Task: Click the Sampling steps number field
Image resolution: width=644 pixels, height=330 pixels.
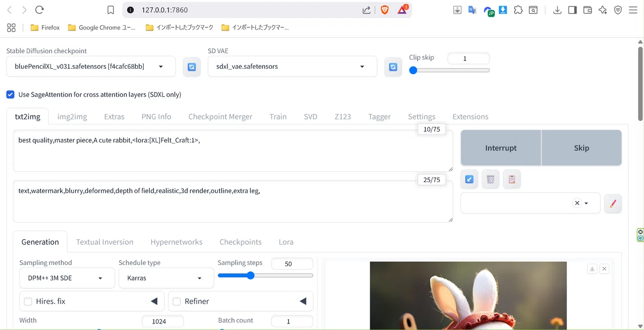Action: click(x=292, y=264)
